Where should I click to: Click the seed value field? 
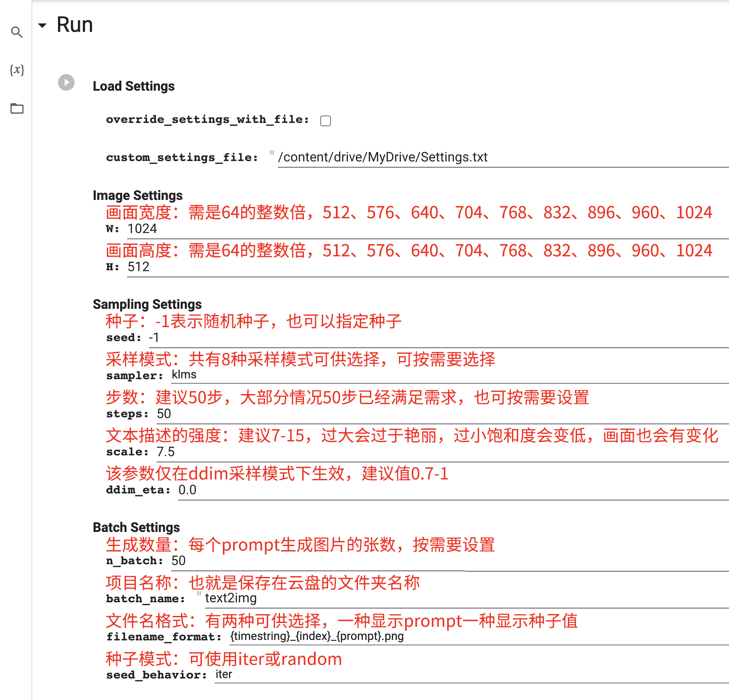pyautogui.click(x=439, y=338)
